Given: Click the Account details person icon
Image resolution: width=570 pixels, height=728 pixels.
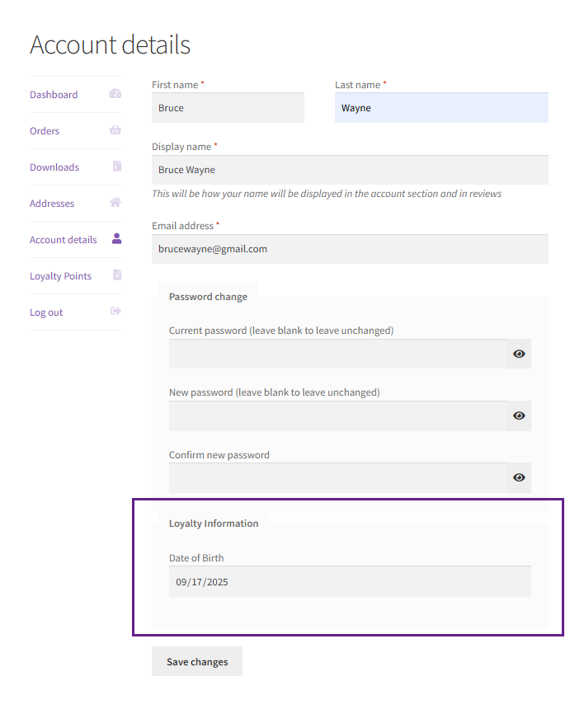Looking at the screenshot, I should (x=116, y=239).
